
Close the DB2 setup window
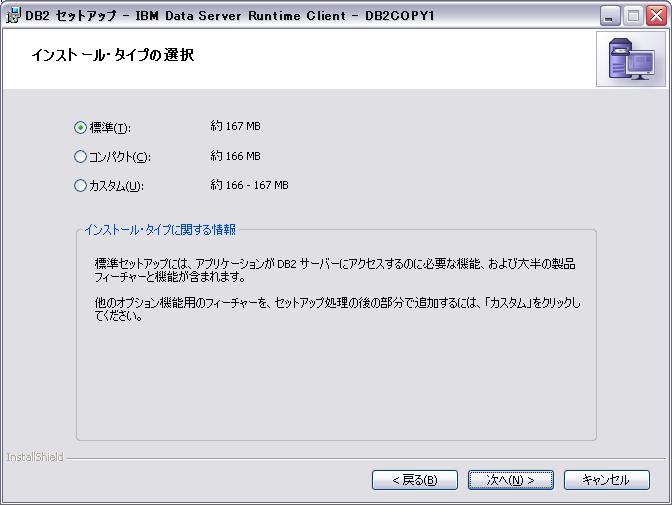(656, 16)
